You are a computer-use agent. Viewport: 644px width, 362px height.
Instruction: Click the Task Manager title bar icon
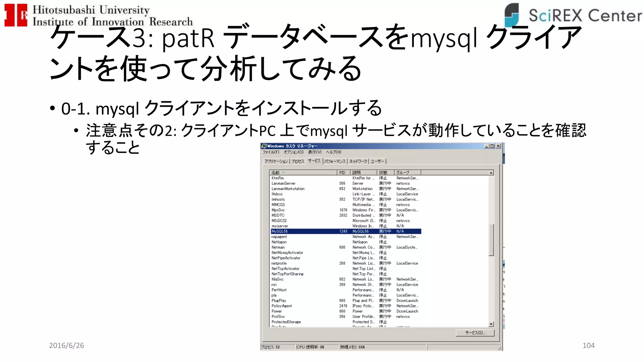click(x=264, y=146)
